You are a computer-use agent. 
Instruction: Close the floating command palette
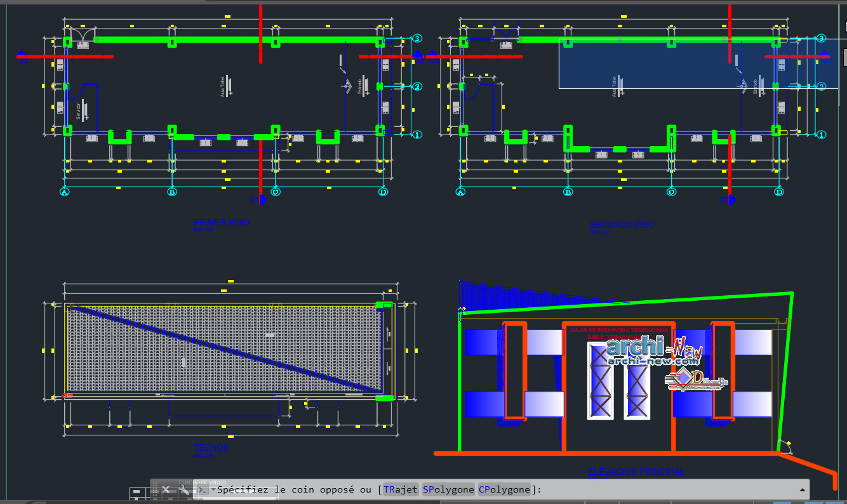tap(166, 489)
